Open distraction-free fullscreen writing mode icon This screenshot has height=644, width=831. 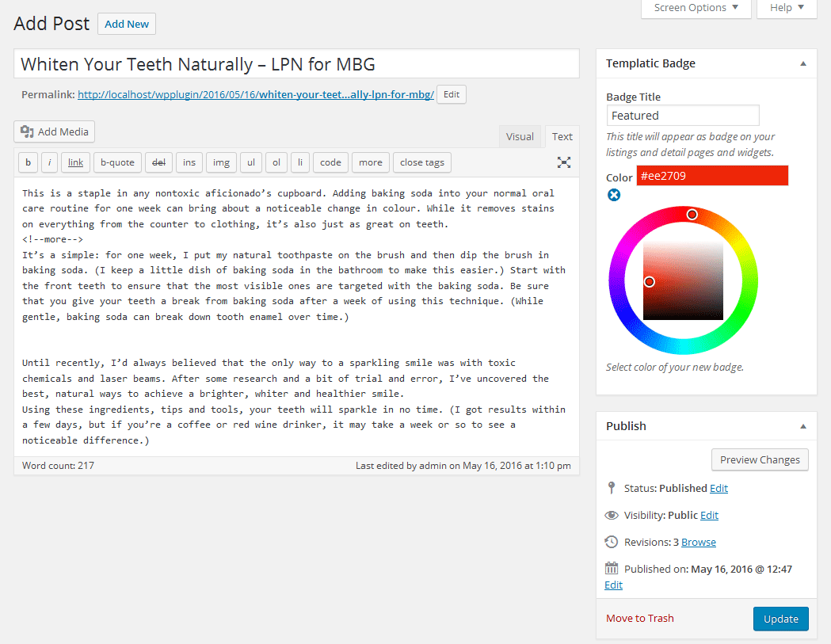pyautogui.click(x=564, y=162)
